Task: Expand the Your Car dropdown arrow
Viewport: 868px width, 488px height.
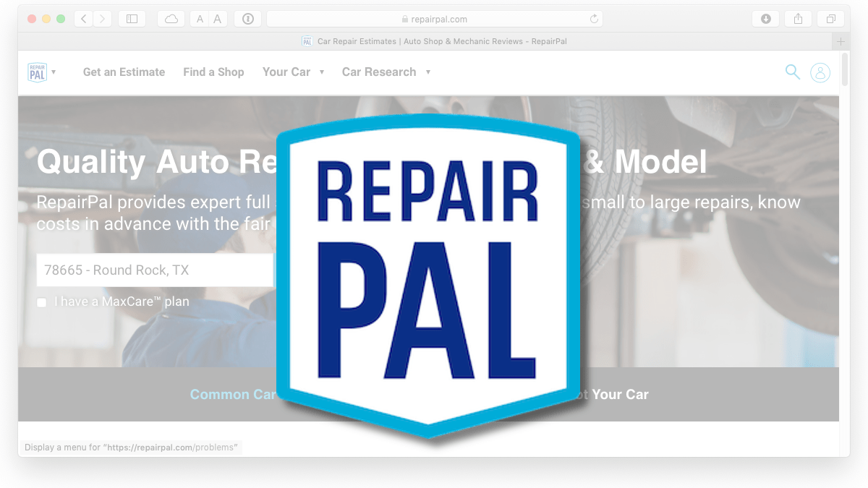Action: [322, 72]
